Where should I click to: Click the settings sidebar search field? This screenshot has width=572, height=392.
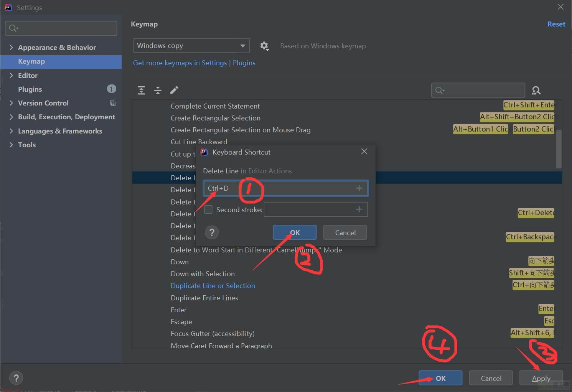[61, 28]
